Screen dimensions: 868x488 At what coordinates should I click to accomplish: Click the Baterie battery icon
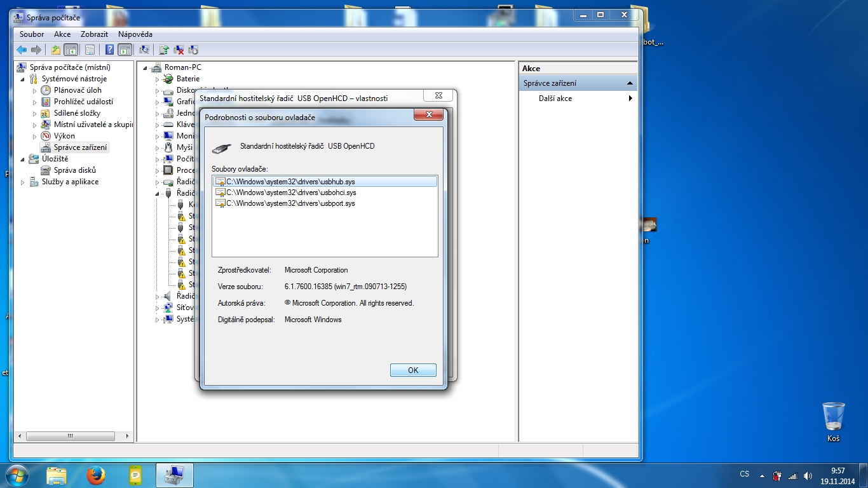pos(168,79)
